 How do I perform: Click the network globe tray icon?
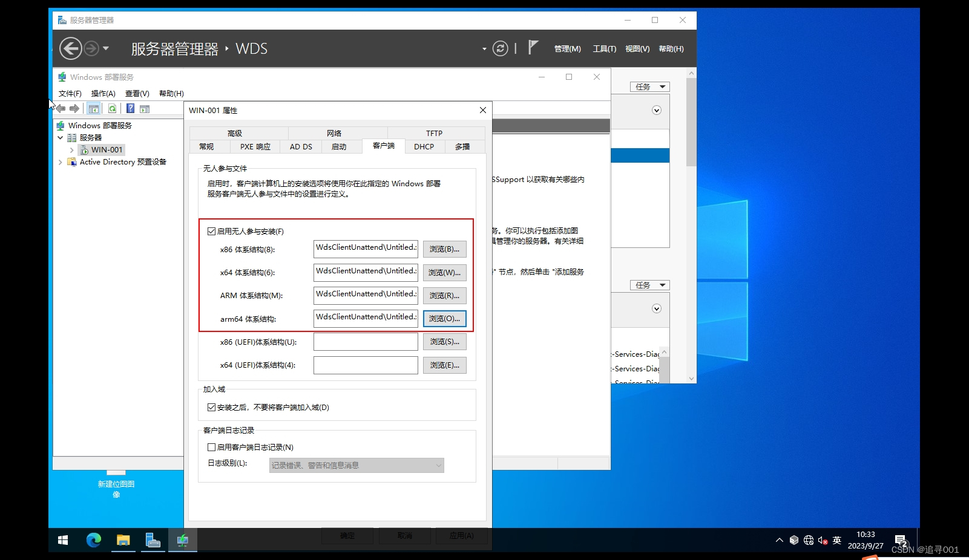click(x=809, y=540)
